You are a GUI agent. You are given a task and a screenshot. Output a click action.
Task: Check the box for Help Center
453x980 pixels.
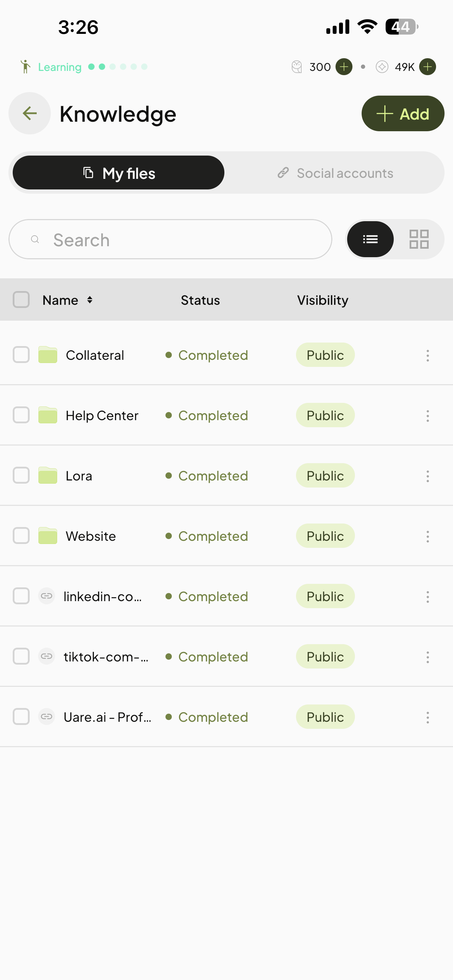(x=21, y=415)
